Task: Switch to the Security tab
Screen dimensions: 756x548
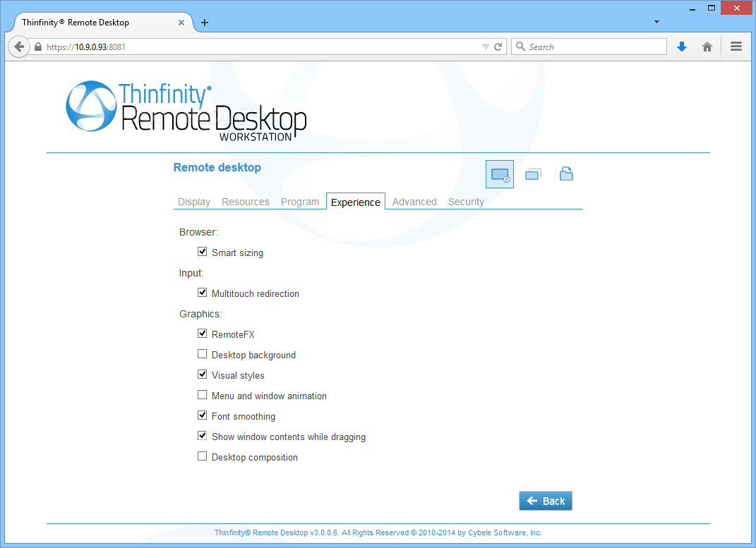Action: [466, 202]
